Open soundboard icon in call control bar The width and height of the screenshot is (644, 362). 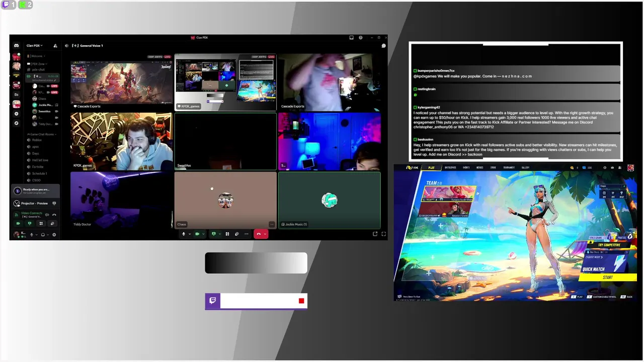pyautogui.click(x=237, y=234)
